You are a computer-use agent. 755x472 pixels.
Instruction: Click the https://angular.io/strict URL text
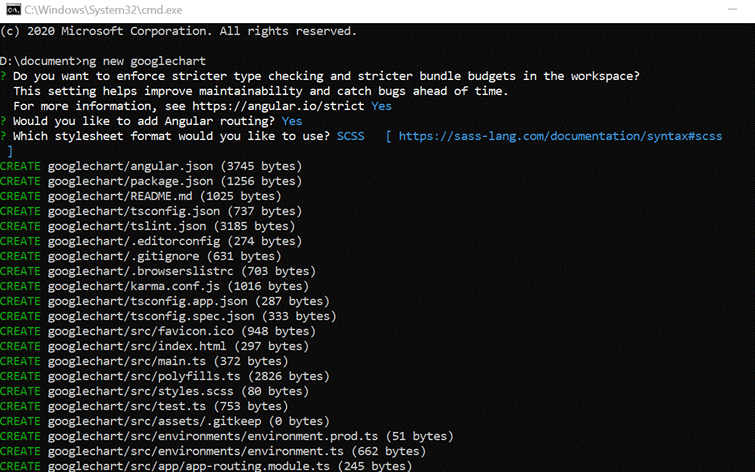coord(278,106)
